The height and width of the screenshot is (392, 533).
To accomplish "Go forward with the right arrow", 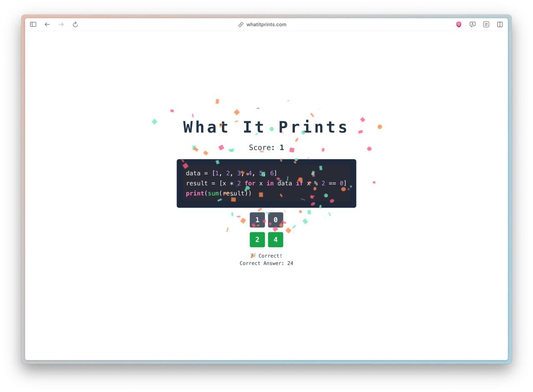I will (x=61, y=25).
